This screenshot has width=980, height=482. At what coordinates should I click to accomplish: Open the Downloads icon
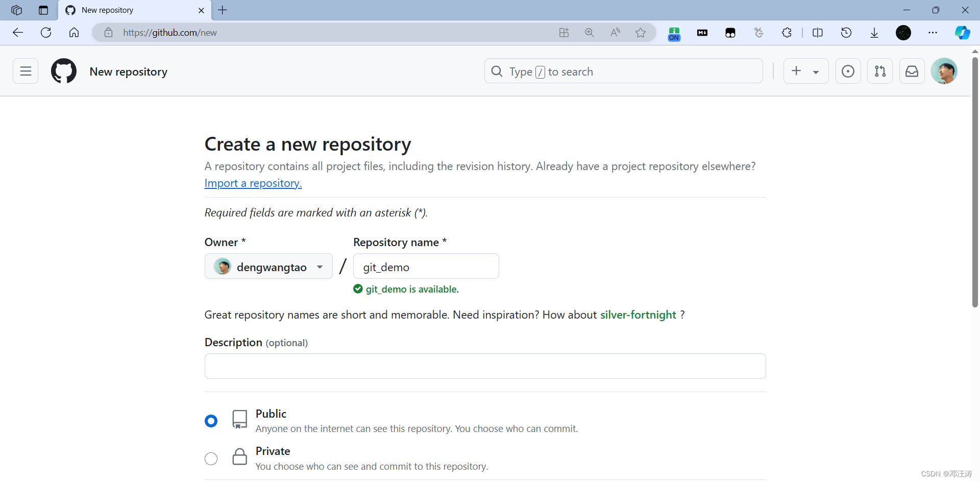[x=874, y=33]
